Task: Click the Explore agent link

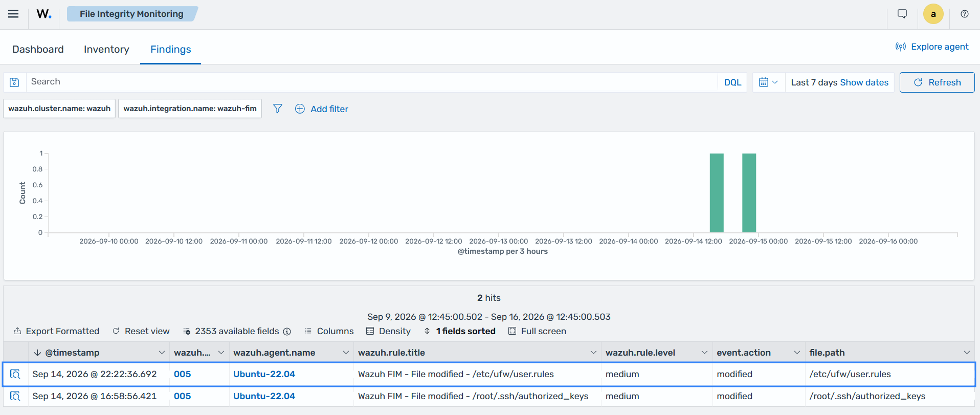Action: 932,47
